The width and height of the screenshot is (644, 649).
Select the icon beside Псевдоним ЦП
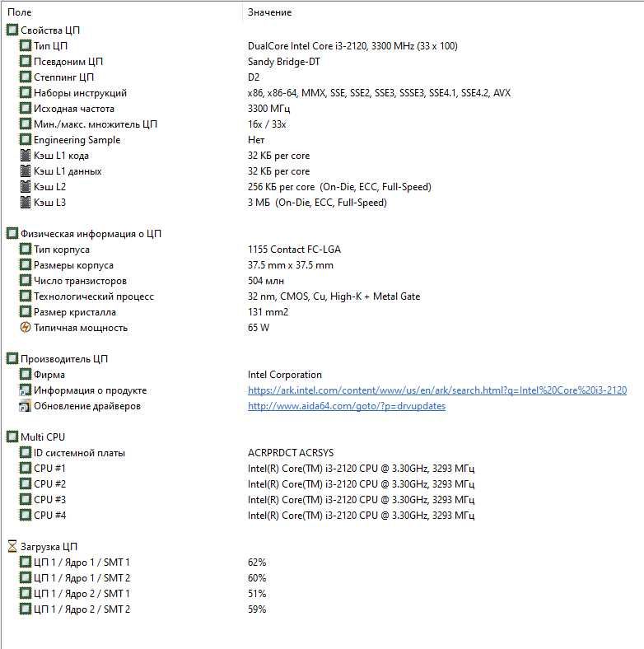click(26, 61)
